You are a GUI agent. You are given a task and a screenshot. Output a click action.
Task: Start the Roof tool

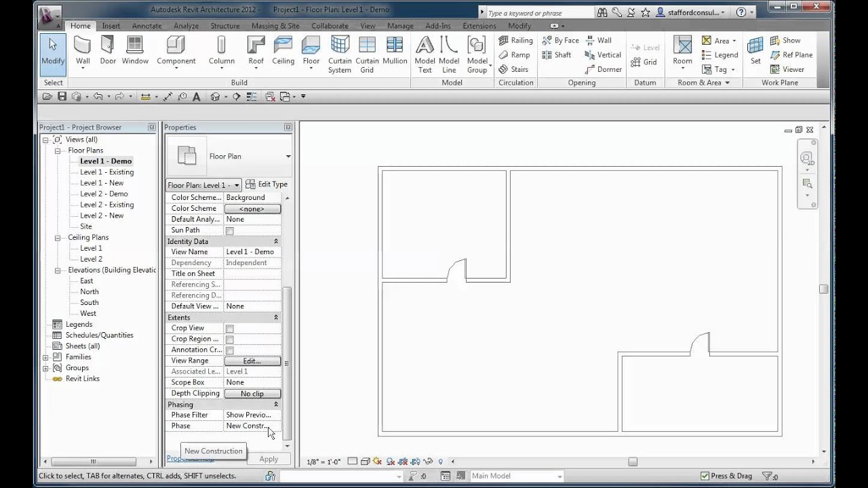click(256, 53)
